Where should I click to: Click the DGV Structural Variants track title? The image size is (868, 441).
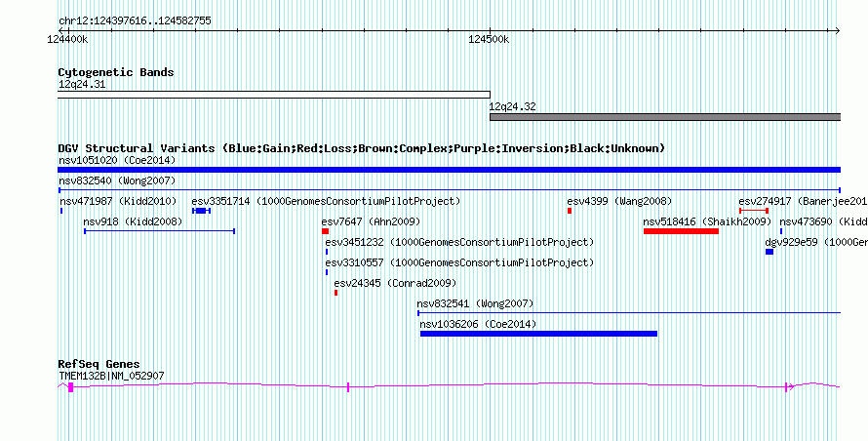point(362,148)
